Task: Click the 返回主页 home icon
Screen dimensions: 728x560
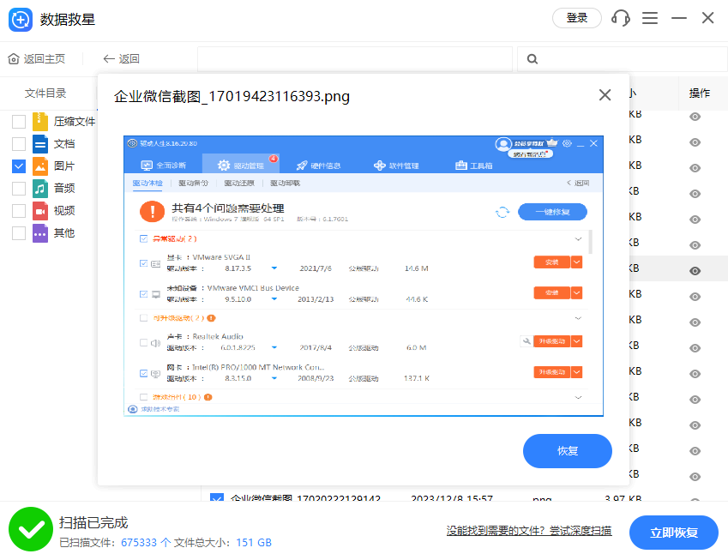Action: (14, 59)
